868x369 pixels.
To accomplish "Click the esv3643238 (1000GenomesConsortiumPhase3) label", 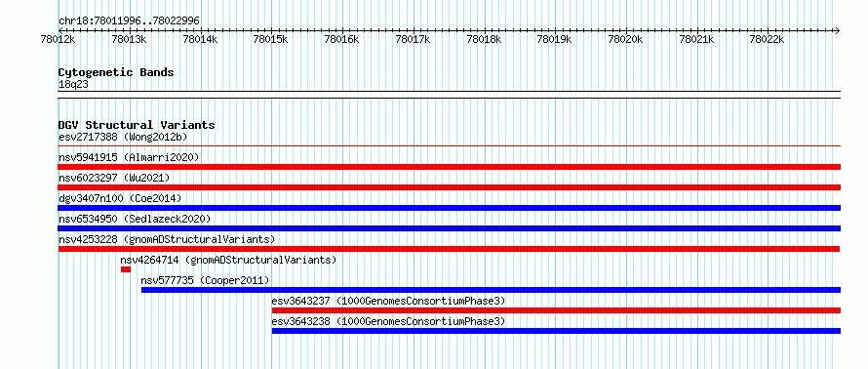I will coord(388,321).
